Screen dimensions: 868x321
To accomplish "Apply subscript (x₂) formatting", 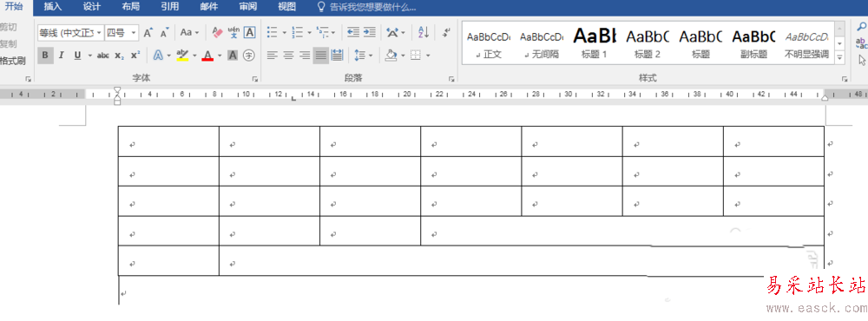I will tap(119, 56).
